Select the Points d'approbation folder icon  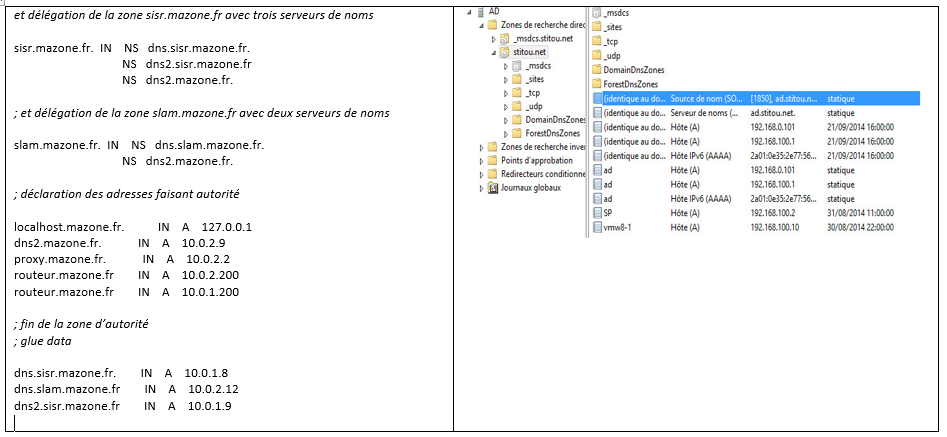(x=492, y=160)
